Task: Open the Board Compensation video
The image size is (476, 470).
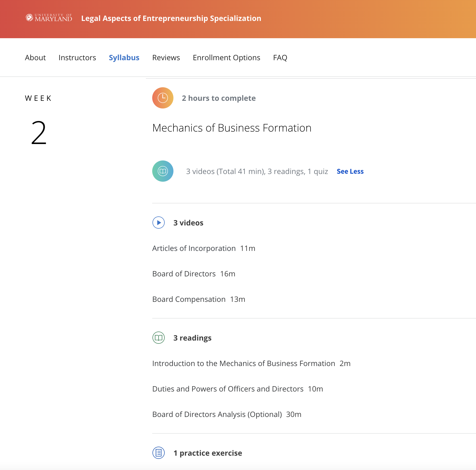Action: point(189,299)
